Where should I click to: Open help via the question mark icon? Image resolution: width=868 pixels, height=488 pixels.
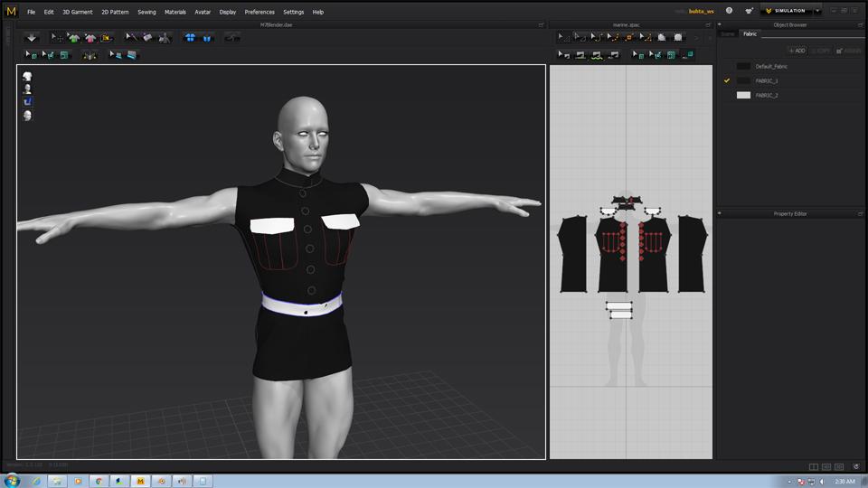pos(729,11)
